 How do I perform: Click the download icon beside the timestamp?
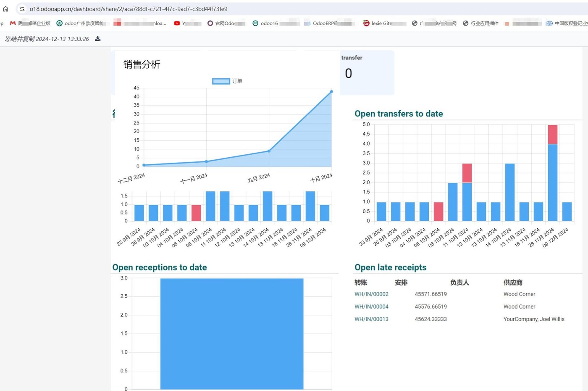pyautogui.click(x=98, y=39)
